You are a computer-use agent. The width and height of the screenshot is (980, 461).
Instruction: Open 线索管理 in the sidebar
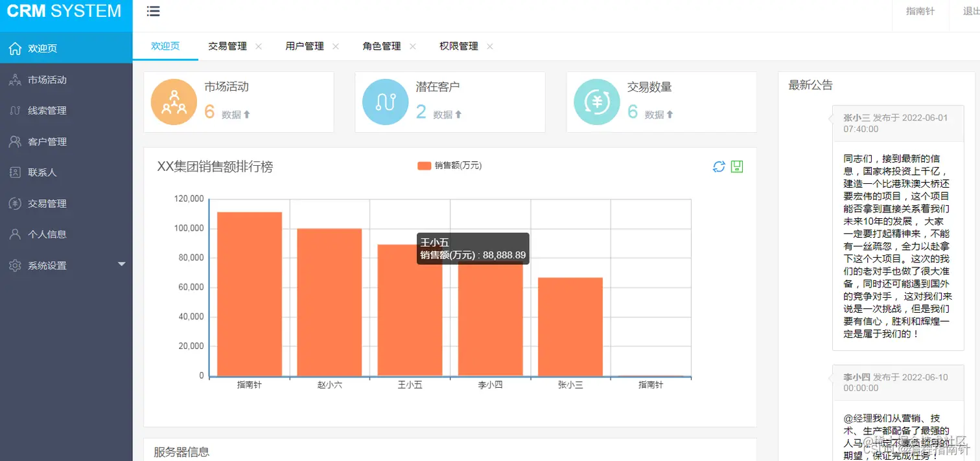[x=66, y=111]
